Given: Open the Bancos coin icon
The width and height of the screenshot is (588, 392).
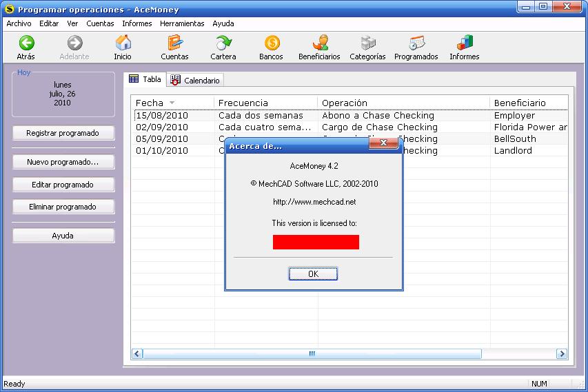Looking at the screenshot, I should coord(272,43).
